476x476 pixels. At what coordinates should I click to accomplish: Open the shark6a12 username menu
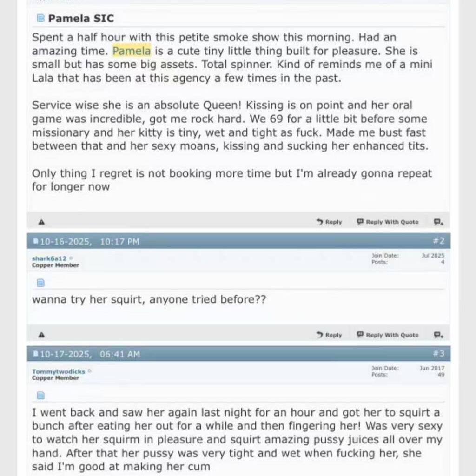(x=49, y=258)
